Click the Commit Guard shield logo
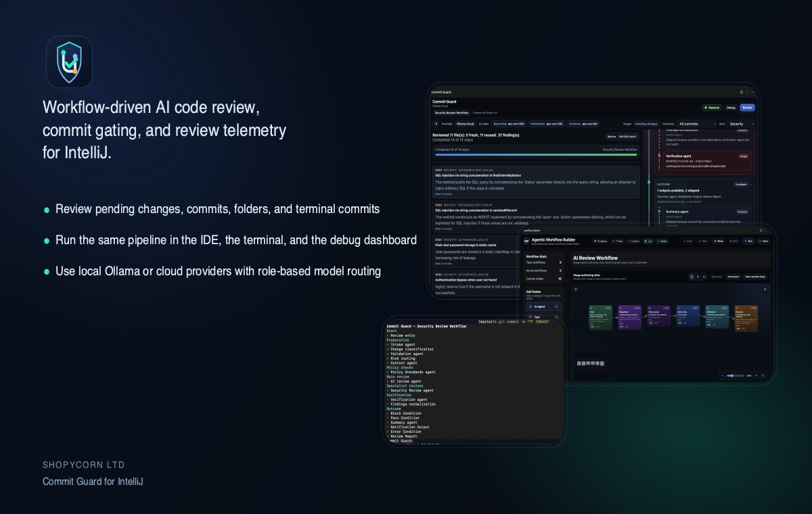Image resolution: width=812 pixels, height=514 pixels. (69, 62)
